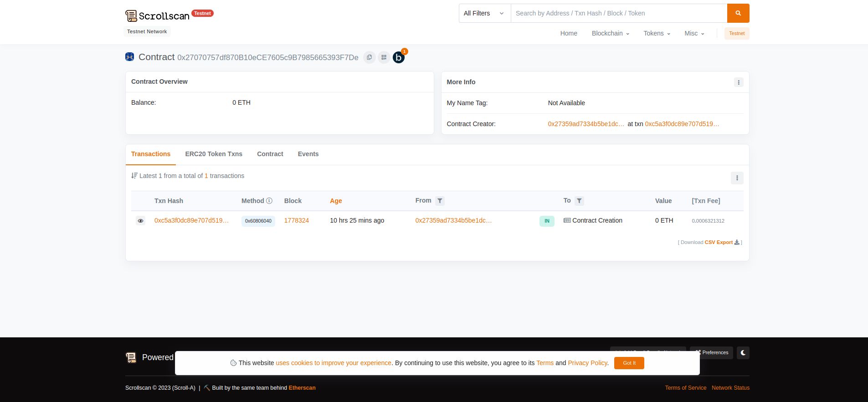This screenshot has height=402, width=868.
Task: Switch to the Events tab
Action: tap(308, 154)
